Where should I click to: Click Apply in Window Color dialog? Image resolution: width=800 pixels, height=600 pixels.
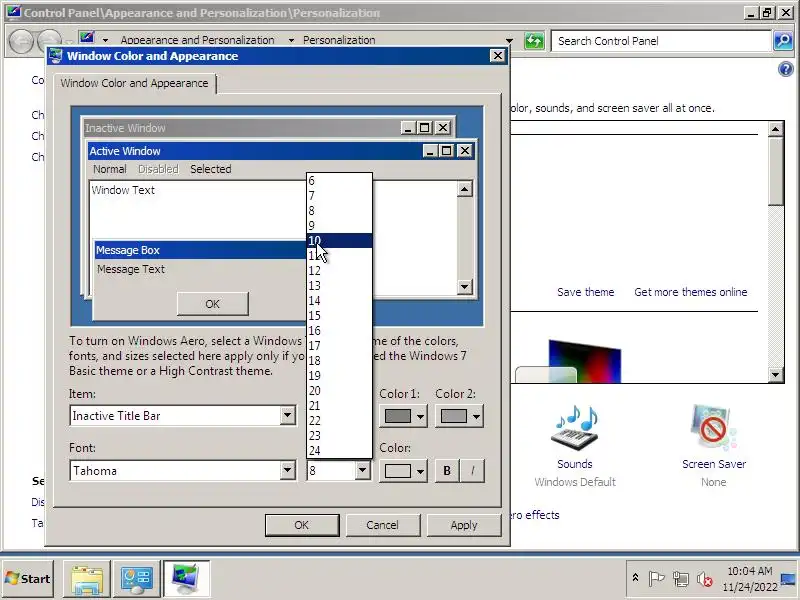(464, 525)
